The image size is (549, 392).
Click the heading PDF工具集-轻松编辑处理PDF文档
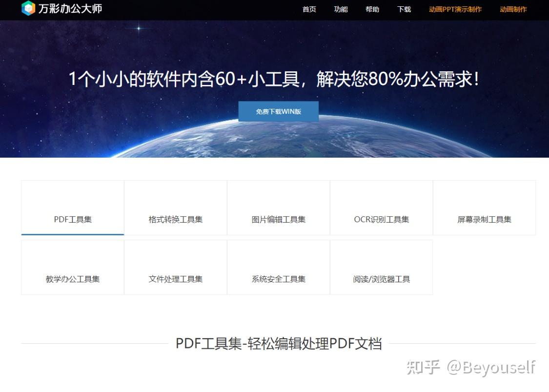[x=279, y=343]
